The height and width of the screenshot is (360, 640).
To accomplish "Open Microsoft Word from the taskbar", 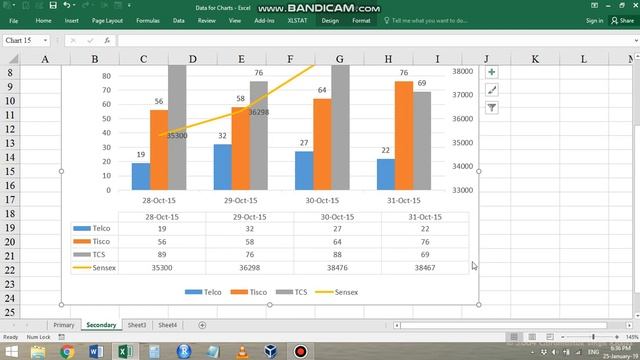I will tap(96, 351).
